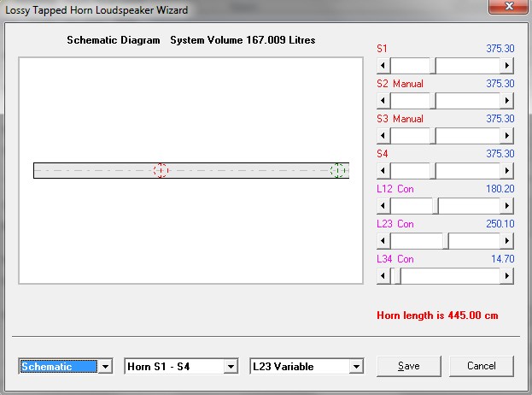Click the L23 value 250.10
This screenshot has height=395, width=532.
pos(500,224)
